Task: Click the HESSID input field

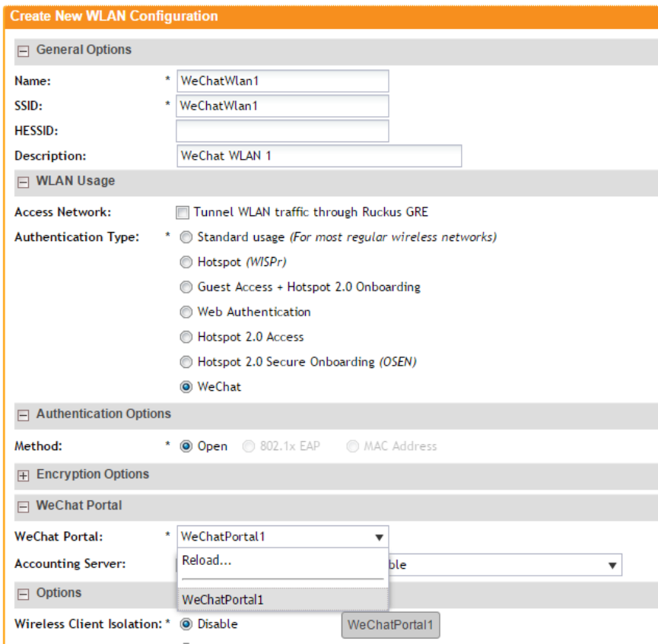Action: [282, 131]
